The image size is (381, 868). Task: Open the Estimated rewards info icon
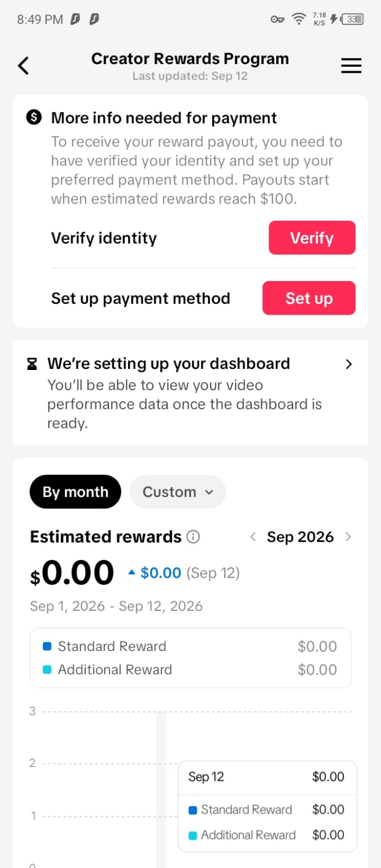point(193,537)
